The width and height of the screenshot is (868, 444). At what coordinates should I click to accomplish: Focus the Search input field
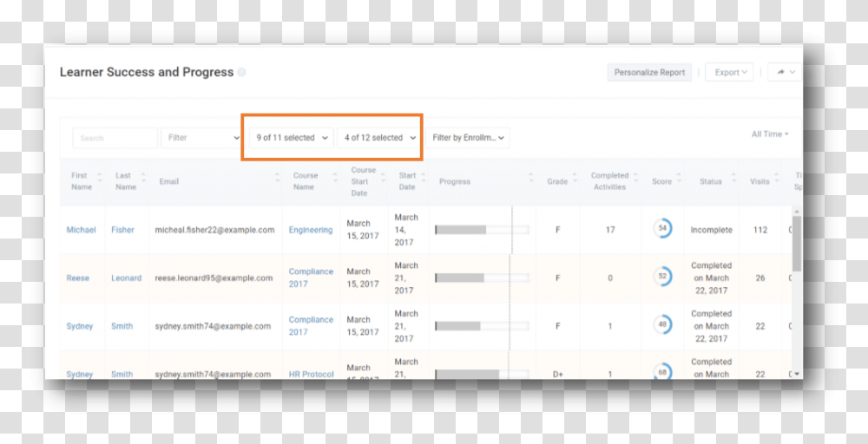tap(115, 138)
